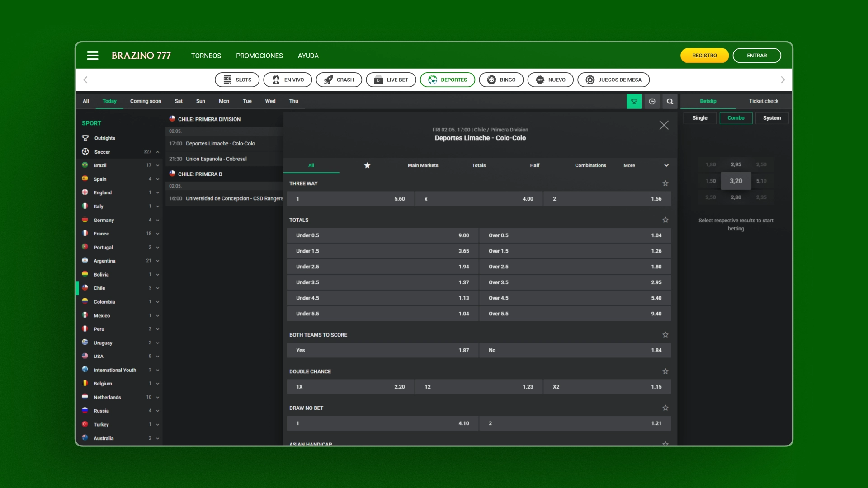The image size is (868, 488).
Task: Navigate category carousel right arrow
Action: tap(783, 80)
